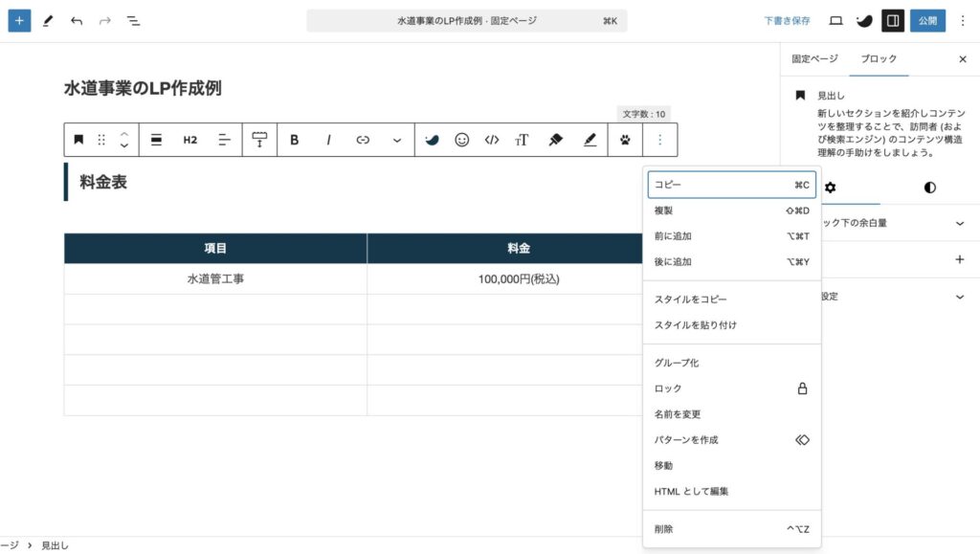Undo the last change
The height and width of the screenshot is (554, 980).
tap(77, 21)
